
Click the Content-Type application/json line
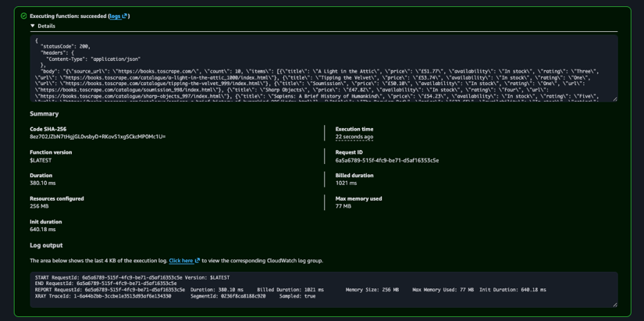pos(93,59)
